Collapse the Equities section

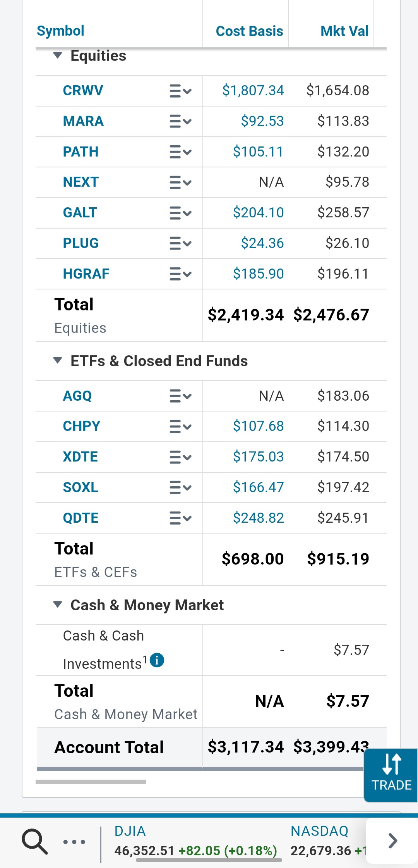(58, 55)
